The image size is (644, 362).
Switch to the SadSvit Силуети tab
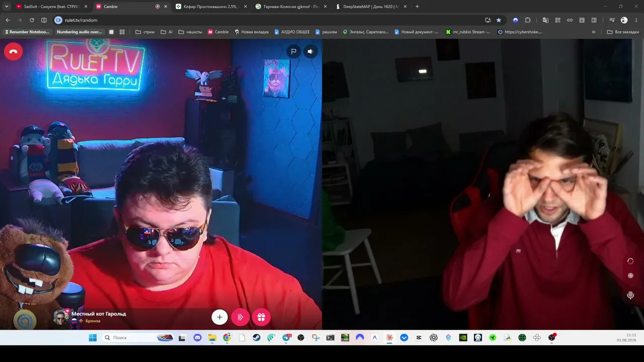(x=52, y=7)
